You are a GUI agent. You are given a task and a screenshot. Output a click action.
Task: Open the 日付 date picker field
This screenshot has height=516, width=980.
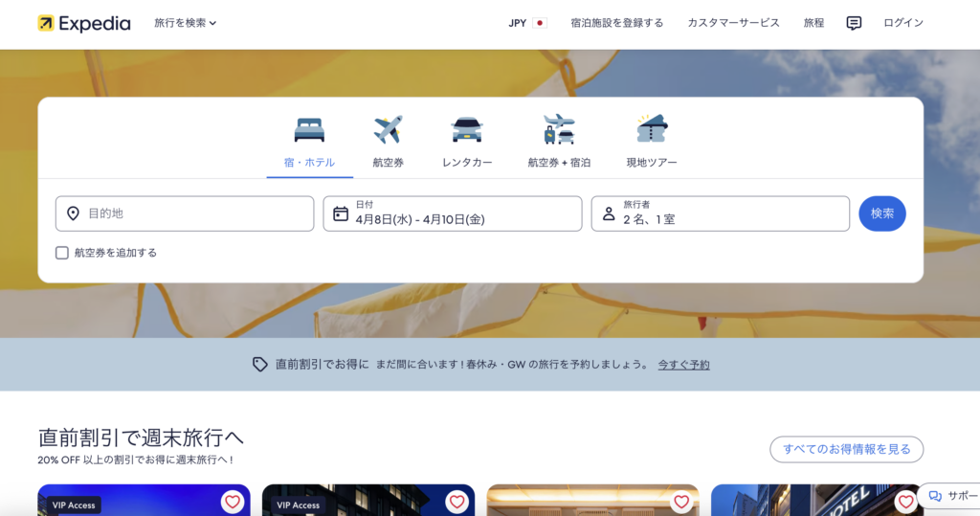452,213
